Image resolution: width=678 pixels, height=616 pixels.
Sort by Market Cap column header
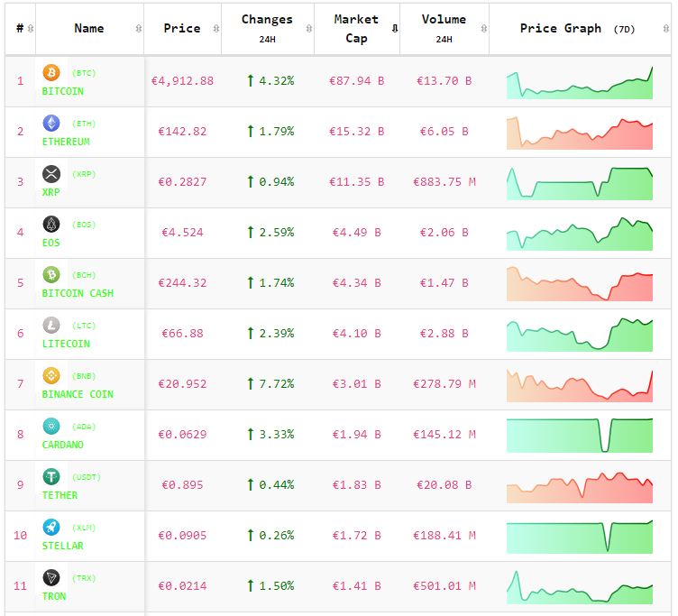[x=356, y=28]
